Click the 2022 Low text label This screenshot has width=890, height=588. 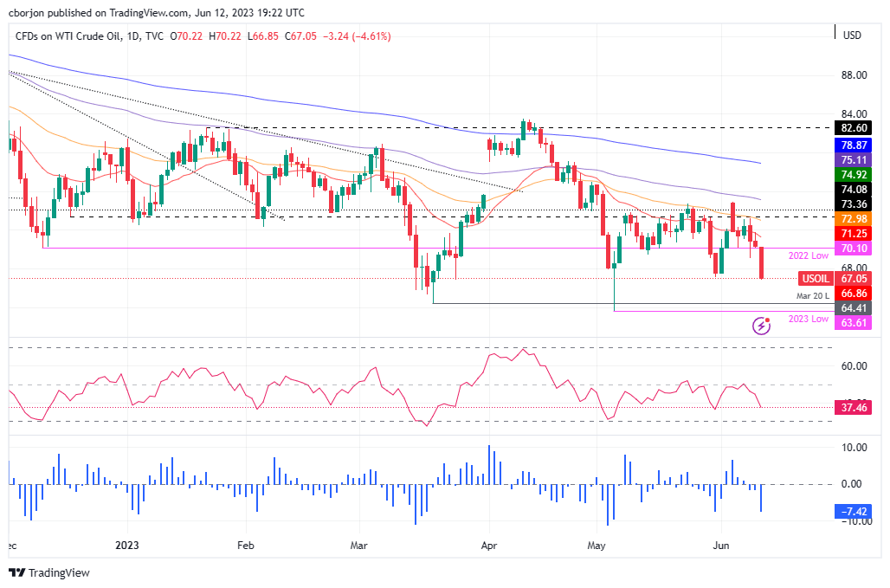pyautogui.click(x=808, y=255)
